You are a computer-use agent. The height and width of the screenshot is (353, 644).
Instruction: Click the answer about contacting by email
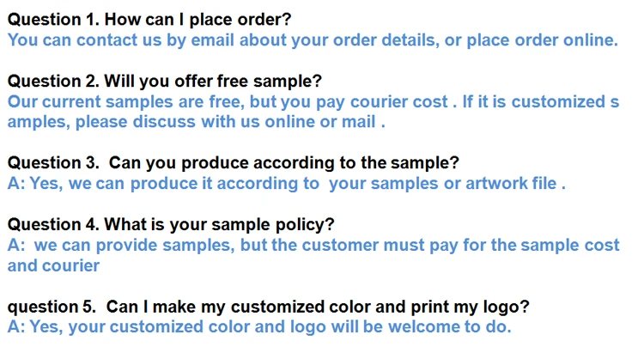point(312,40)
